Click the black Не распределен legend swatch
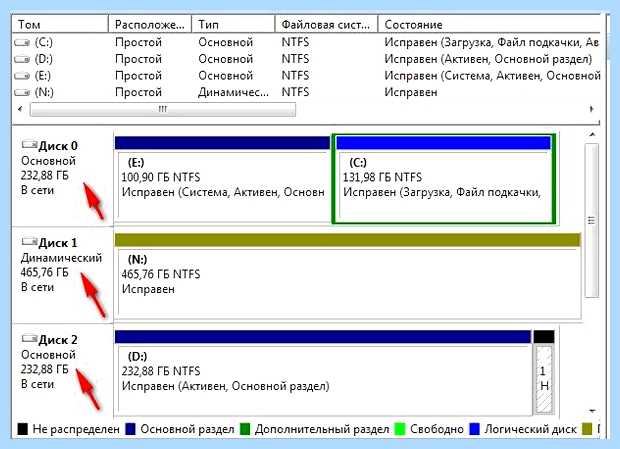The image size is (620, 449). [x=23, y=429]
